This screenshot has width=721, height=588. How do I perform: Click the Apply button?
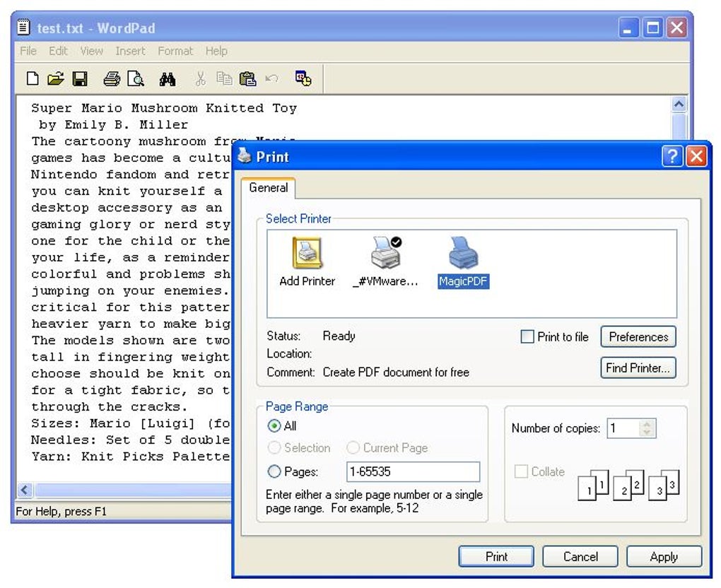(664, 557)
